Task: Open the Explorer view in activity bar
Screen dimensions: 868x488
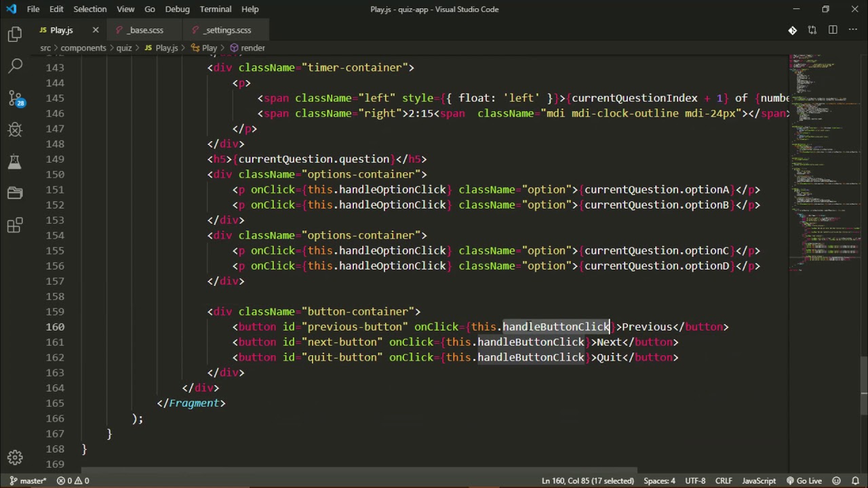Action: (x=15, y=34)
